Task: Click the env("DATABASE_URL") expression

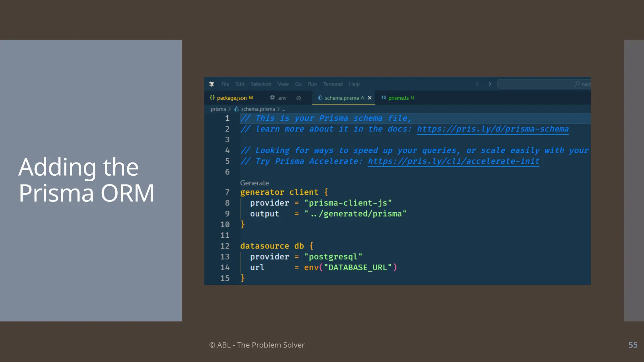Action: [x=351, y=267]
